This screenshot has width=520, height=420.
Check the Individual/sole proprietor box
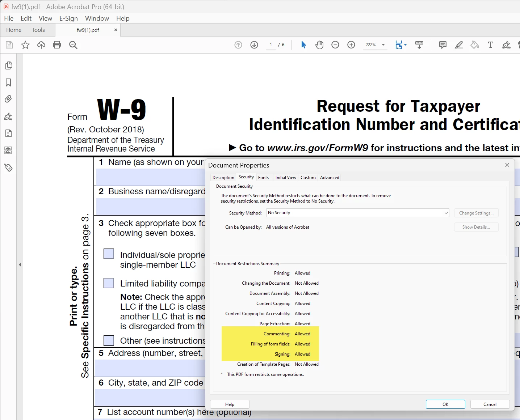pyautogui.click(x=109, y=254)
